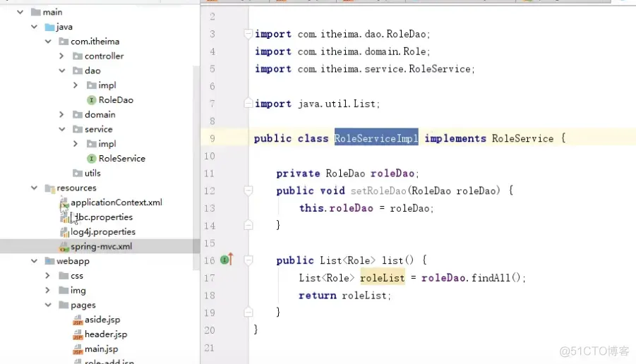Click the webapp folder icon
The height and width of the screenshot is (364, 636).
coord(49,261)
